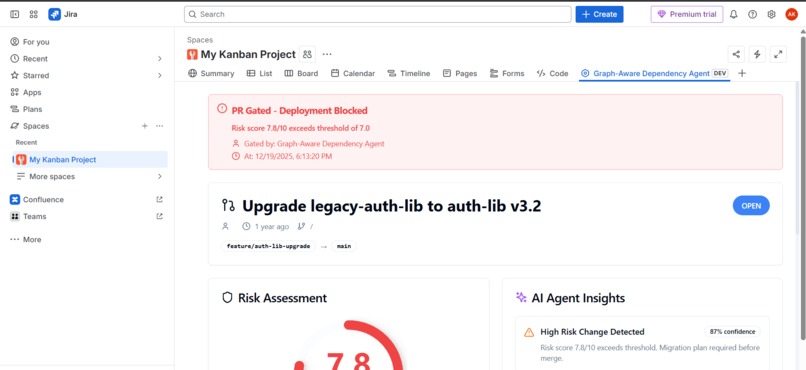Viewport: 806px width, 370px height.
Task: Focus the Search input field
Action: coord(378,14)
